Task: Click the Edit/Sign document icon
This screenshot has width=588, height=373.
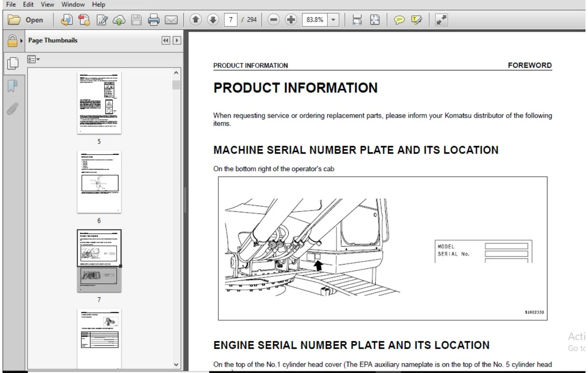Action: (102, 20)
